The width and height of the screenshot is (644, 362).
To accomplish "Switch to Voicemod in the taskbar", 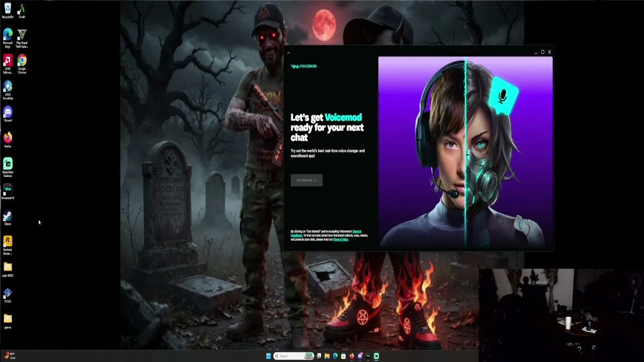I will [x=368, y=356].
